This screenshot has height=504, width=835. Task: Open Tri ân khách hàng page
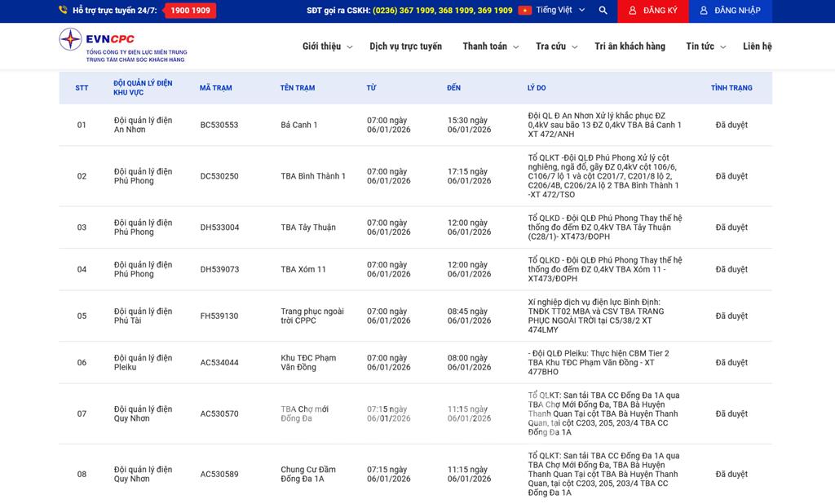click(x=630, y=46)
